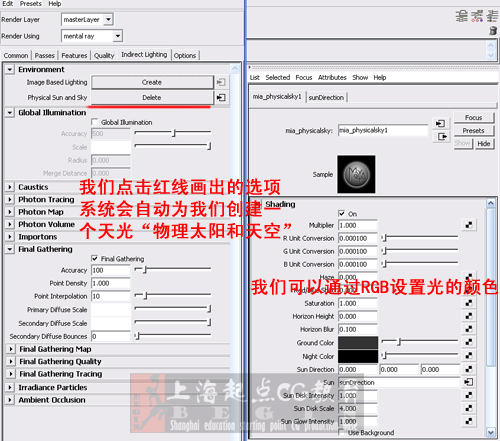Image resolution: width=500 pixels, height=441 pixels.
Task: Click the map button for Saturation
Action: [469, 303]
